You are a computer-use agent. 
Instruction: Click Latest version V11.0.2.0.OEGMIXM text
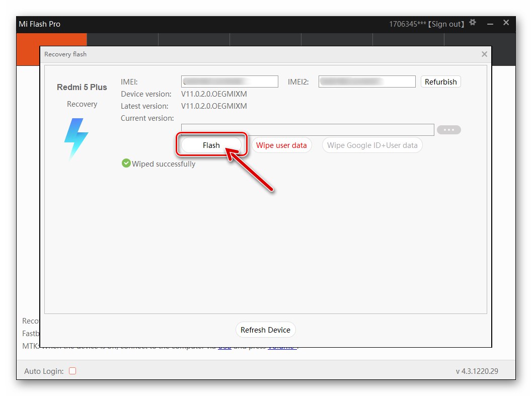point(214,106)
